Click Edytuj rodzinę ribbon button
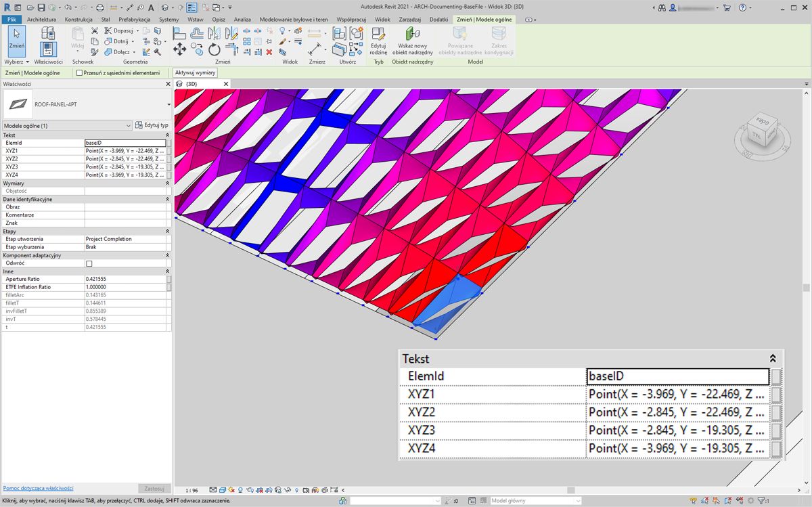The height and width of the screenshot is (507, 812). 378,41
